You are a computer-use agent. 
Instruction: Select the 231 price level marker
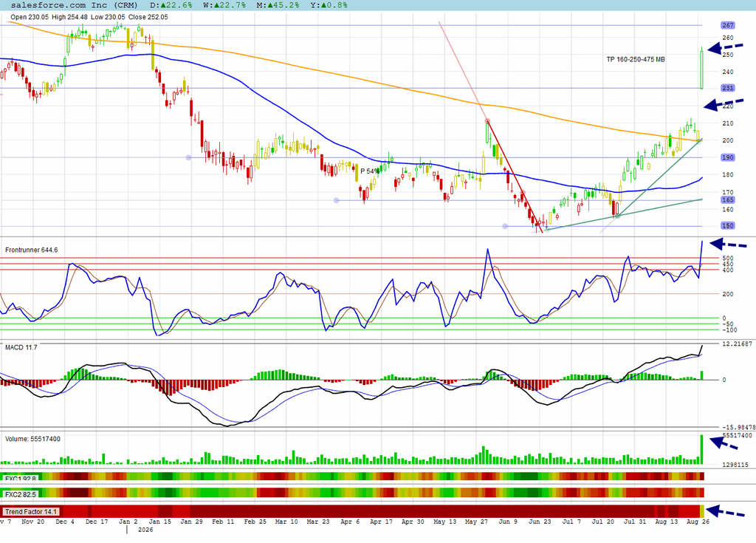click(727, 88)
